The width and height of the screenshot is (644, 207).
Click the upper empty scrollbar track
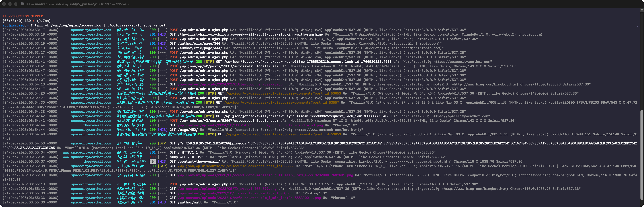tap(641, 60)
